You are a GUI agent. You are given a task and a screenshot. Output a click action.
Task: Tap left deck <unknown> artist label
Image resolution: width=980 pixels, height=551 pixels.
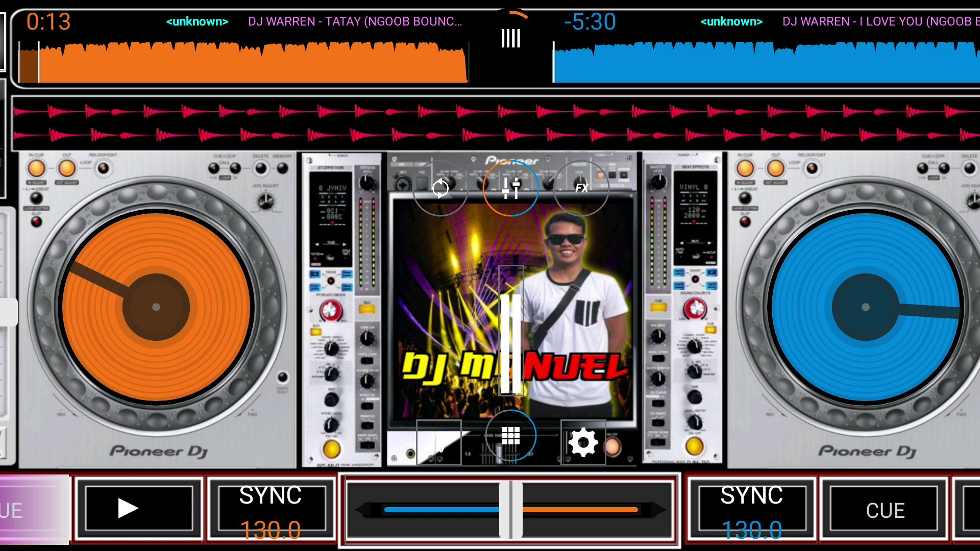coord(197,21)
